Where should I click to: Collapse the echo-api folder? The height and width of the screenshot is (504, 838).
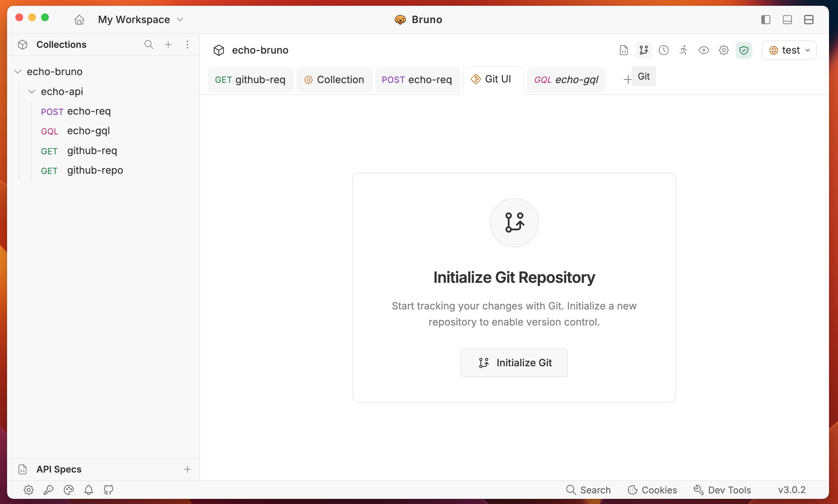pos(32,91)
